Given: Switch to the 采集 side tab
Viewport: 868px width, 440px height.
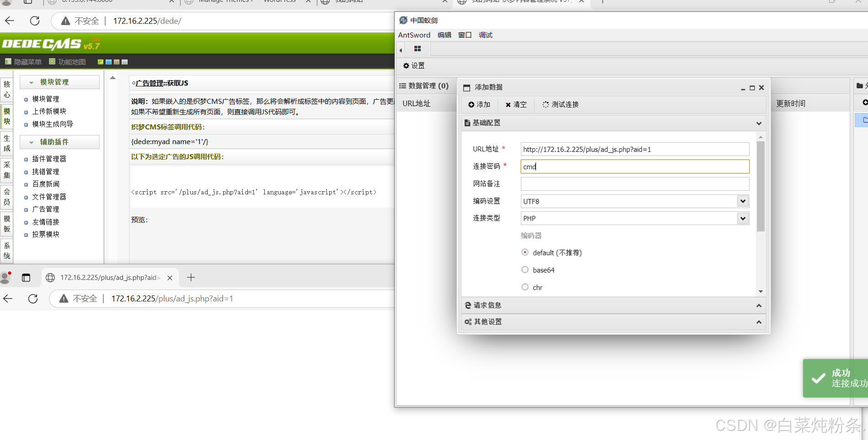Looking at the screenshot, I should pyautogui.click(x=7, y=170).
